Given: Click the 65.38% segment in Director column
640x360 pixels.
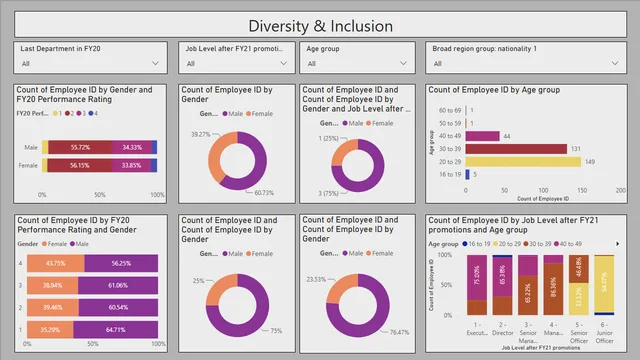Looking at the screenshot, I should (502, 277).
